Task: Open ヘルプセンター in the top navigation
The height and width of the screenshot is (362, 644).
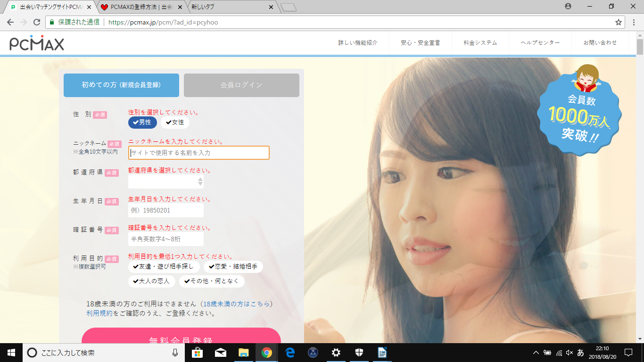Action: point(540,43)
